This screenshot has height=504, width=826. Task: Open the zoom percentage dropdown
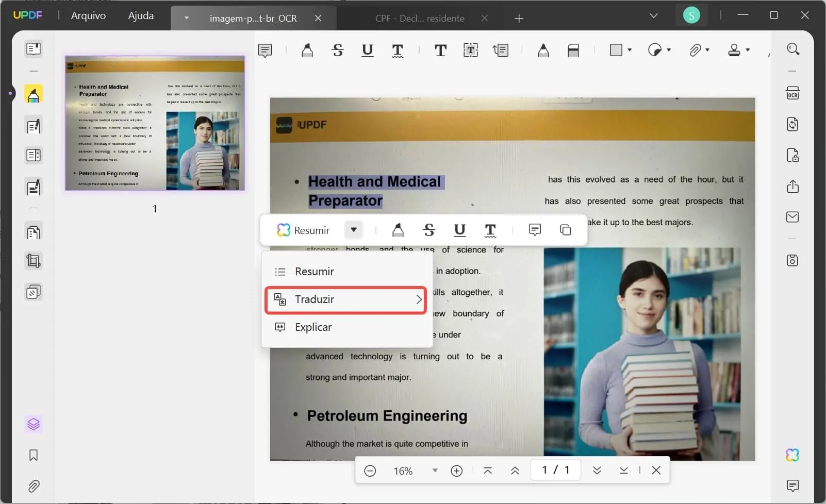pos(435,471)
